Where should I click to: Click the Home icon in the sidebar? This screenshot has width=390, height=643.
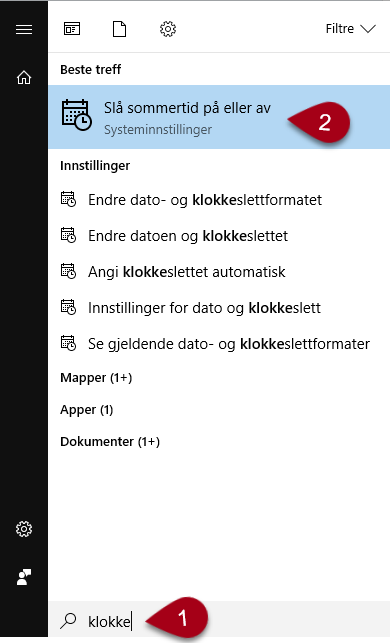coord(24,77)
